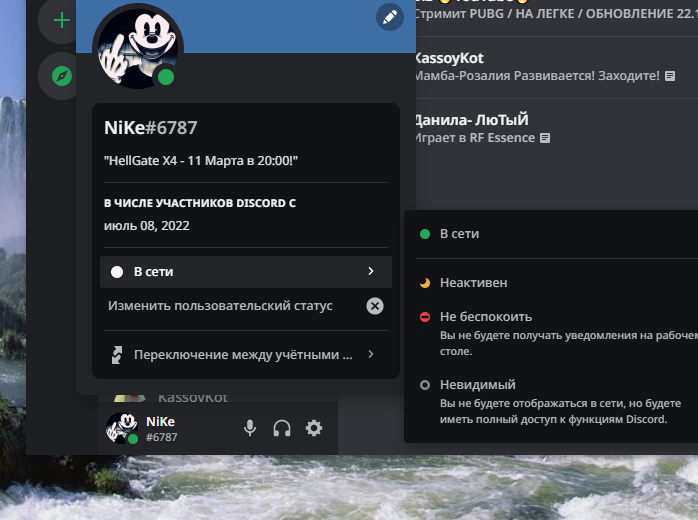
Task: Expand the 'В сети' status submenu
Action: click(x=246, y=272)
